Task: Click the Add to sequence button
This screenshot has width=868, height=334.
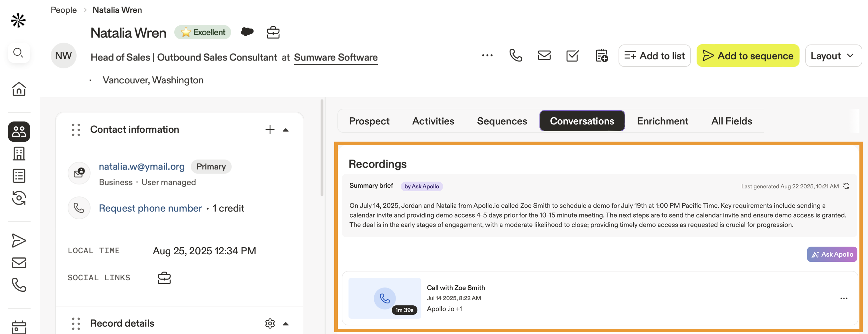Action: (748, 56)
